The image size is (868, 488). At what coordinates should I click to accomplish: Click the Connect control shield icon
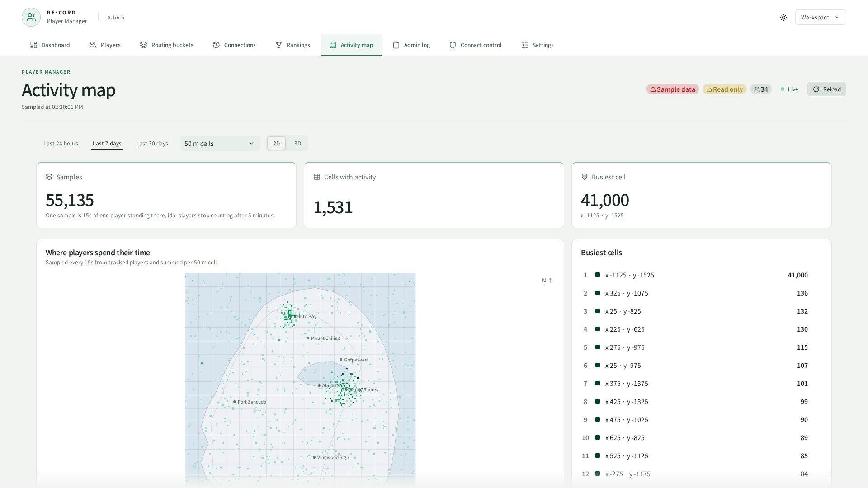453,45
